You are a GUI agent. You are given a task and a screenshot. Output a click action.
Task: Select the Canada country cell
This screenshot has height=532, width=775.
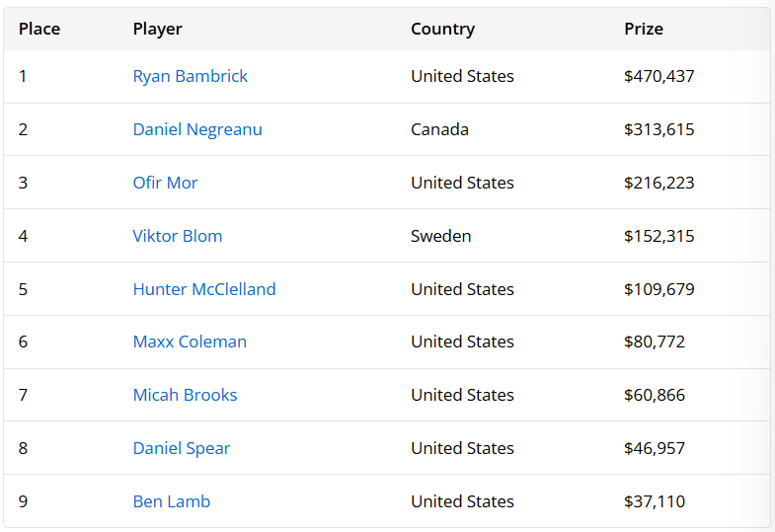pos(439,129)
